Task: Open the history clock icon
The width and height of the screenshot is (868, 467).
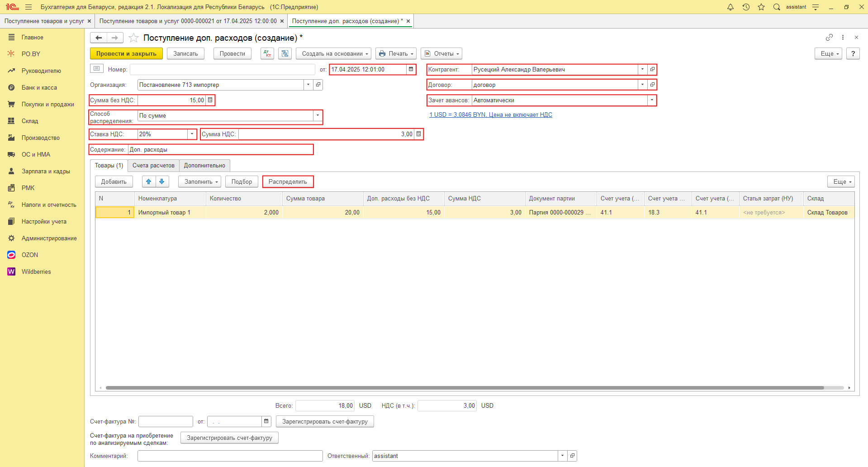Action: (x=746, y=7)
